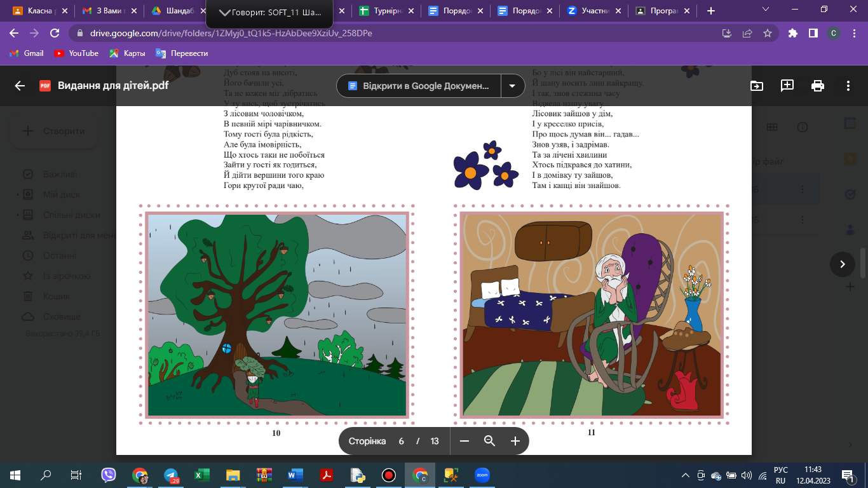
Task: Show hidden system tray icons
Action: click(x=685, y=475)
